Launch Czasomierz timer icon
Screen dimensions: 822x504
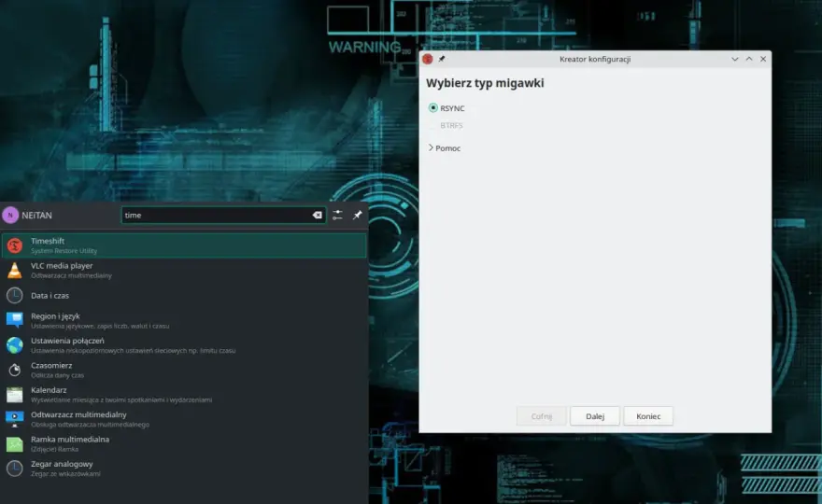click(15, 370)
